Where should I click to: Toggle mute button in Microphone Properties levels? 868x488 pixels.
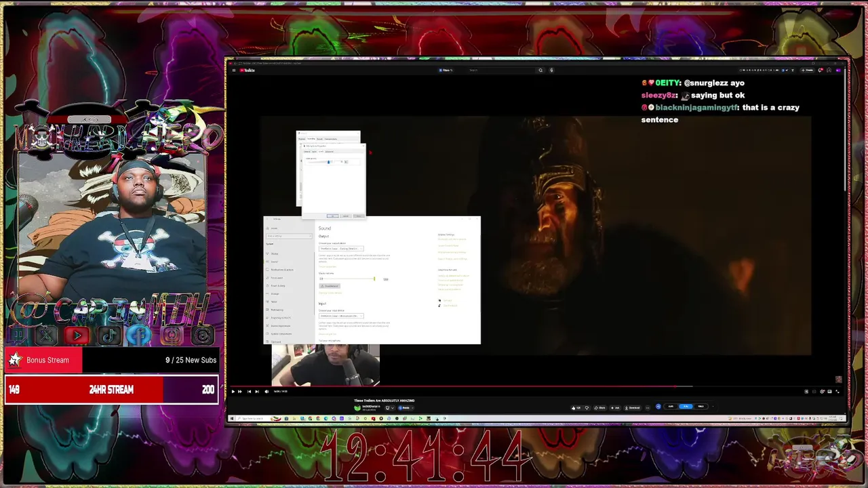(x=346, y=162)
